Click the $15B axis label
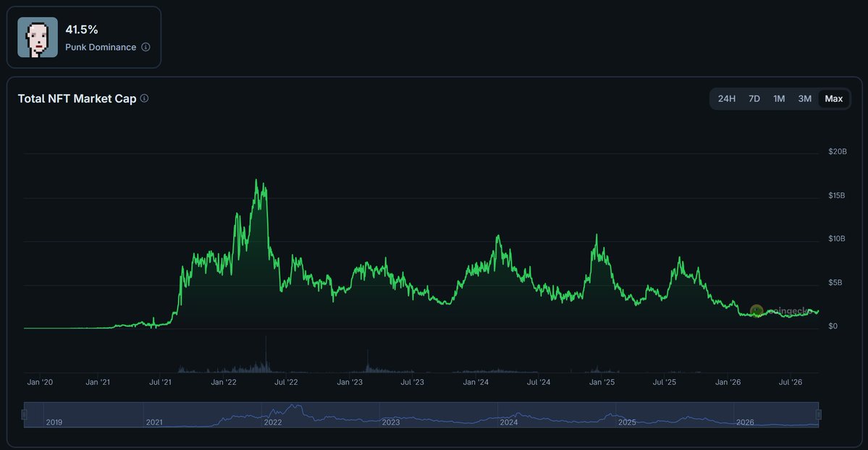Screen dimensions: 868x450 point(836,195)
